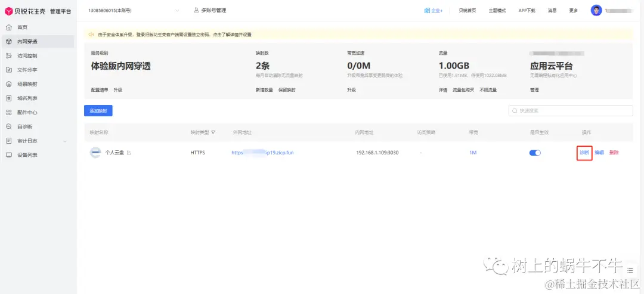
Task: Open APP下载 in top navigation
Action: tap(527, 11)
